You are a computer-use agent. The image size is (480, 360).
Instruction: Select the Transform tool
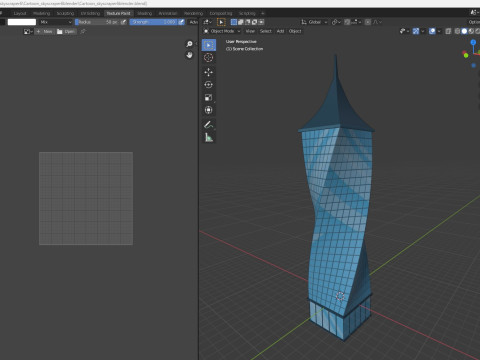209,110
